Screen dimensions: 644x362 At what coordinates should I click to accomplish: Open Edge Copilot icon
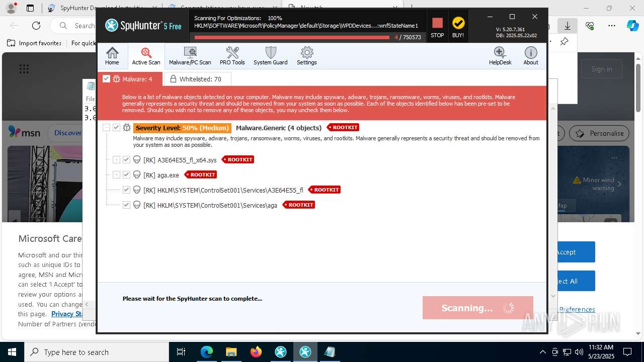[632, 25]
